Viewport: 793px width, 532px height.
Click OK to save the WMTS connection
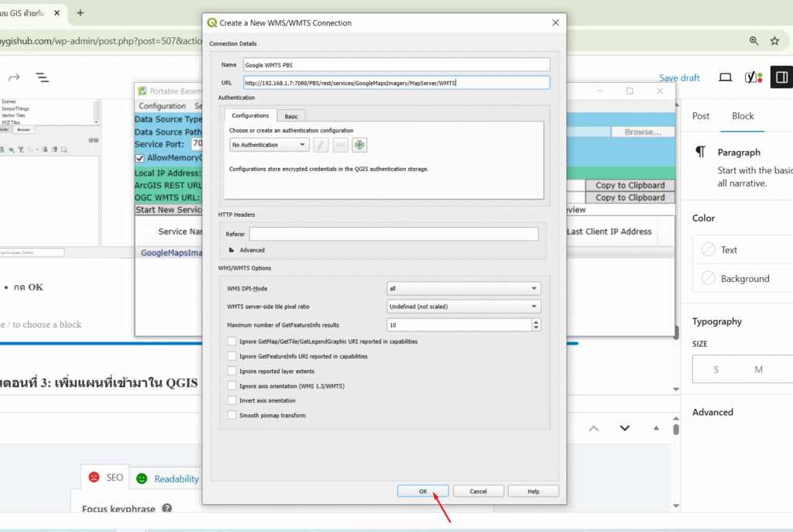click(423, 491)
